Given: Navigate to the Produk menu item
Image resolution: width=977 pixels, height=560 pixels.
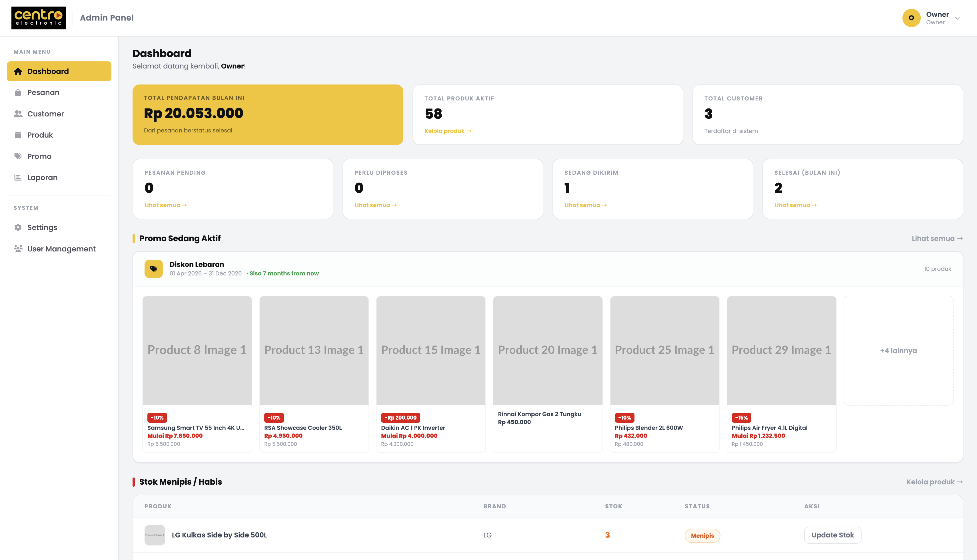Looking at the screenshot, I should coord(59,135).
